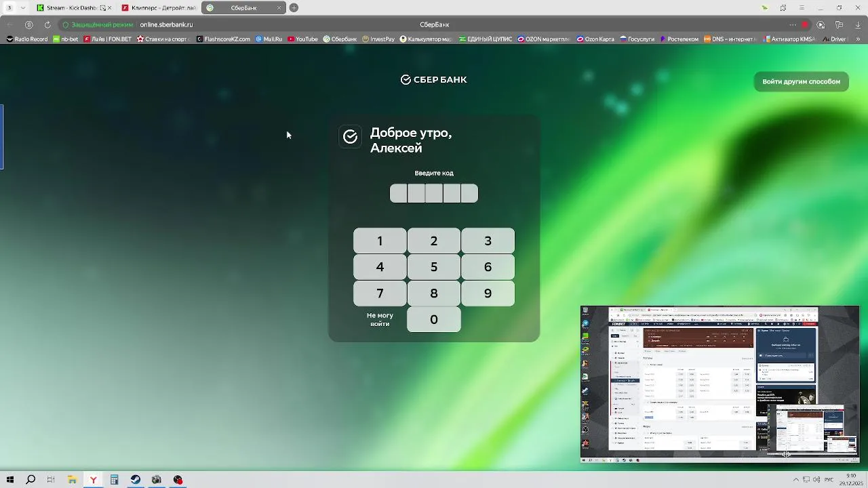Open Steam from taskbar
Viewport: 868px width, 488px height.
point(136,480)
